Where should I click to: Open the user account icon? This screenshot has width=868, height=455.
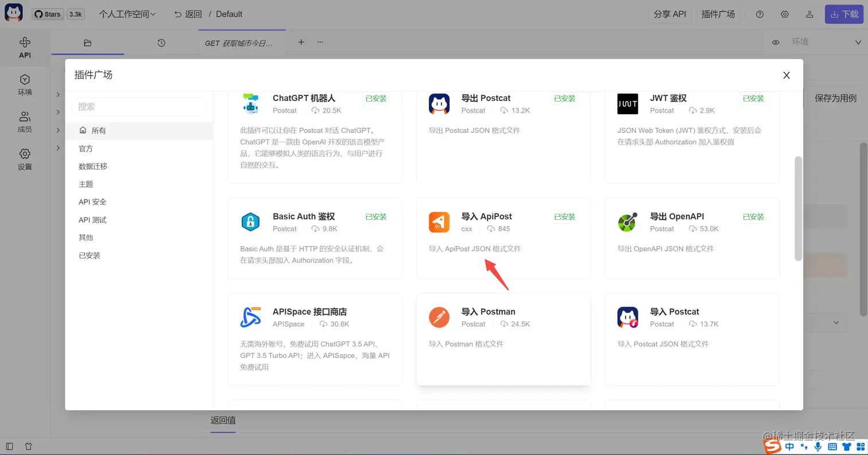tap(809, 14)
